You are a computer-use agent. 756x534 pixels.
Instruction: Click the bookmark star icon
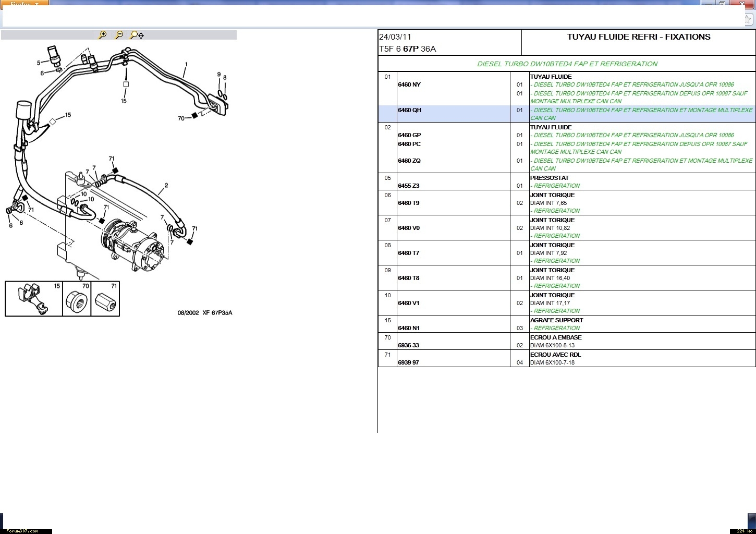[747, 19]
